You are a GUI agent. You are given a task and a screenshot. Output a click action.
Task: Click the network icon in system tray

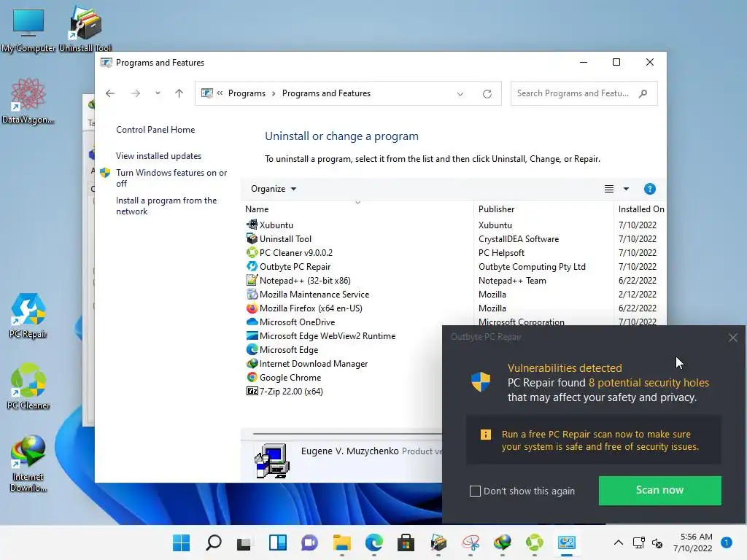coord(638,542)
